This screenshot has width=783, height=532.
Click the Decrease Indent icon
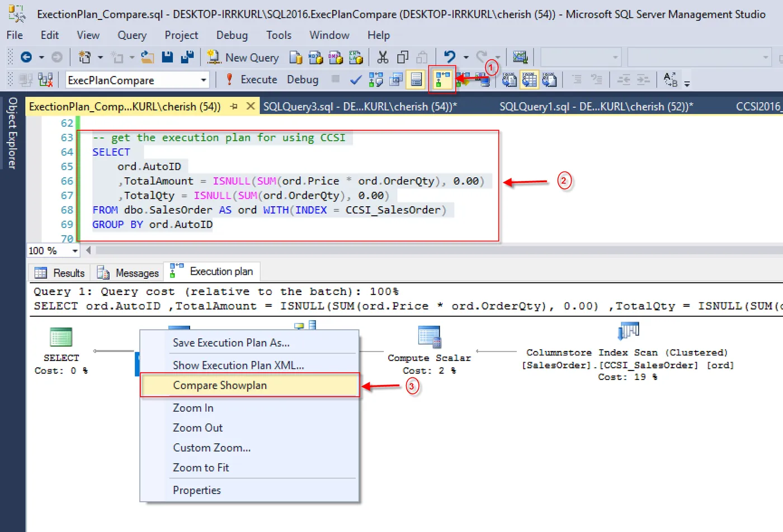pyautogui.click(x=624, y=80)
